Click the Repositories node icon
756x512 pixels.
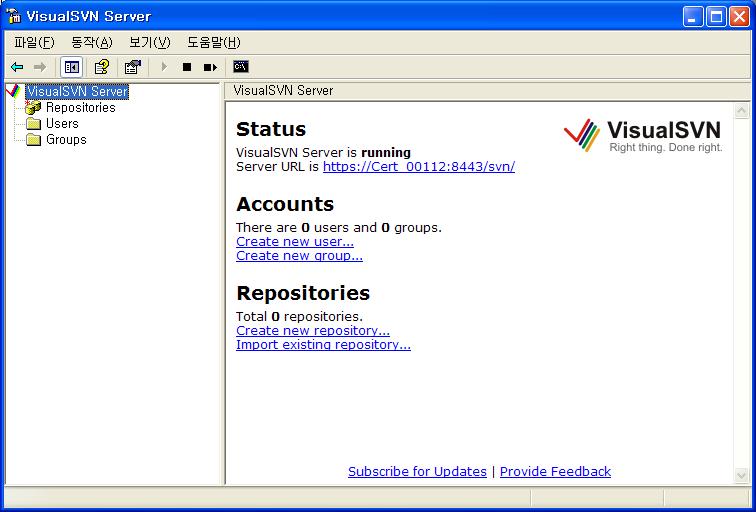click(x=33, y=108)
